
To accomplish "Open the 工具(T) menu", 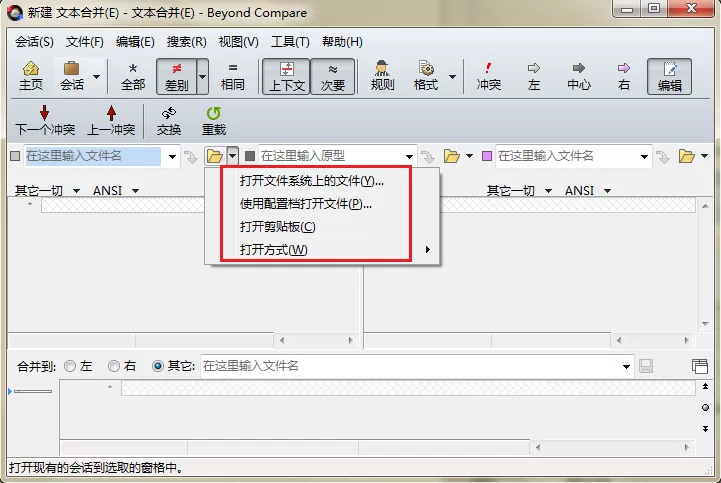I will point(290,42).
